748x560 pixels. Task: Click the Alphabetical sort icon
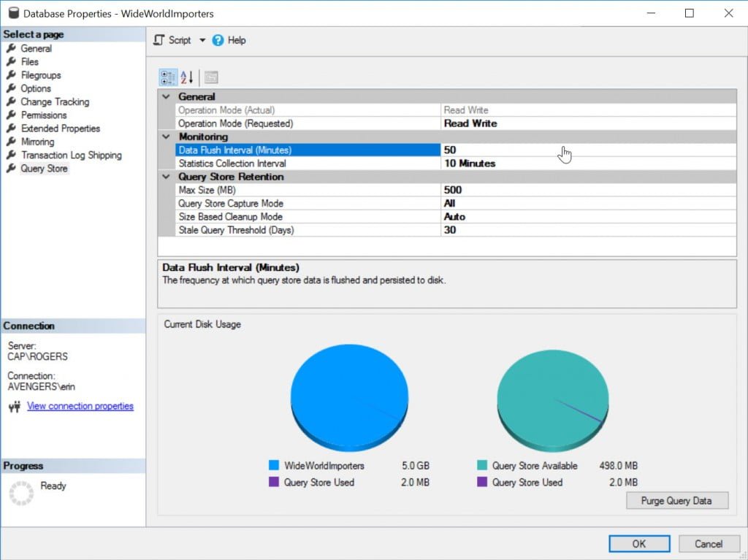pyautogui.click(x=187, y=77)
